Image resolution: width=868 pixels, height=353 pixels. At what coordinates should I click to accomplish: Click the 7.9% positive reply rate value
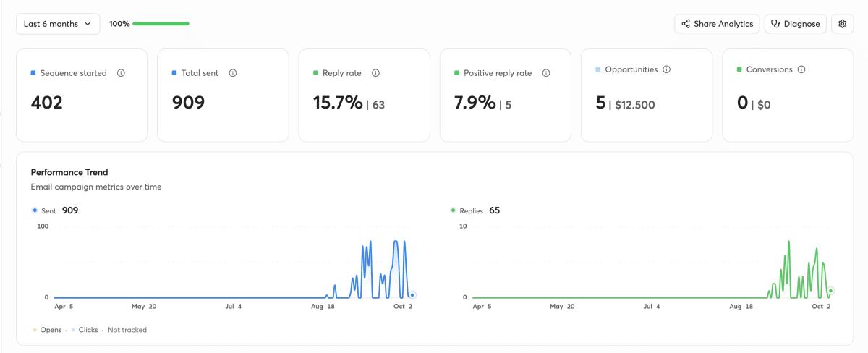click(474, 103)
